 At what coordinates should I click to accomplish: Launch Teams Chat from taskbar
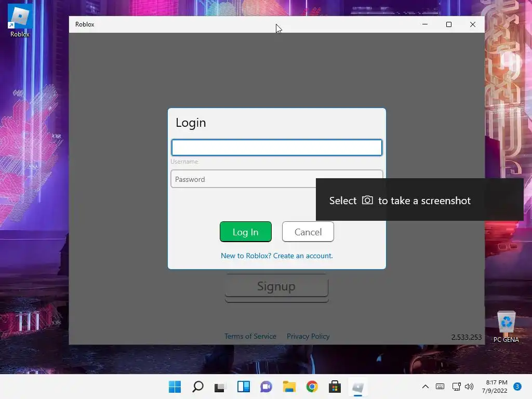click(266, 387)
